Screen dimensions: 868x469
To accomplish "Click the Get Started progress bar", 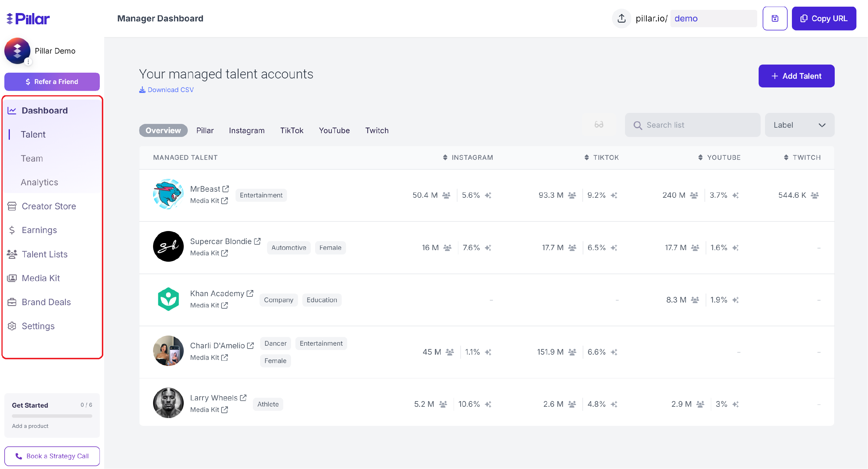I will pyautogui.click(x=52, y=416).
